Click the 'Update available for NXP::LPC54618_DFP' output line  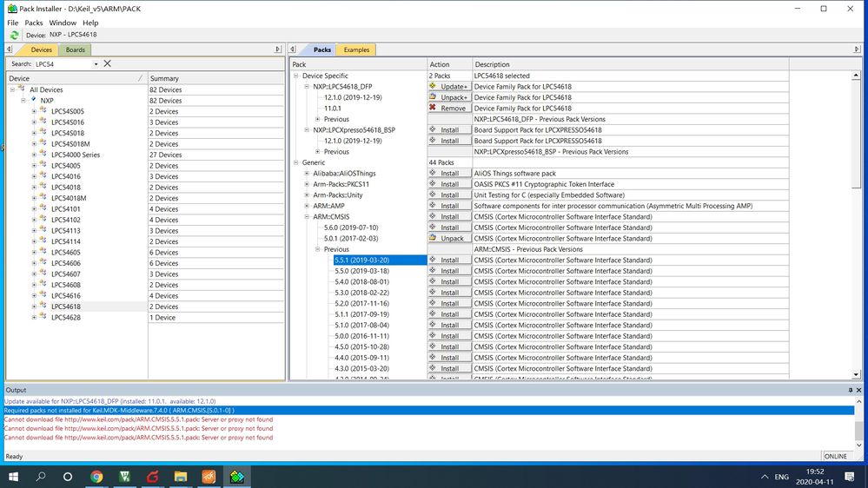(x=110, y=402)
